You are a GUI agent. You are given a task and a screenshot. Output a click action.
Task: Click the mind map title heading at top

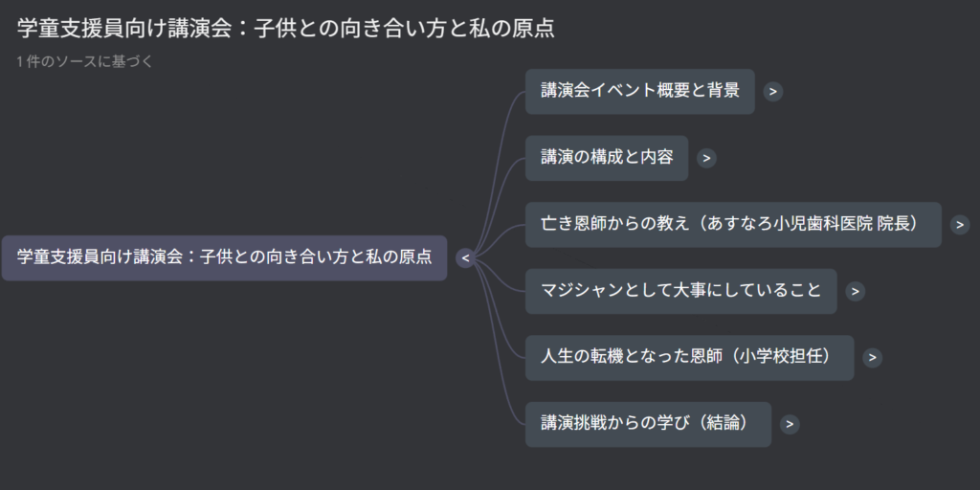[285, 29]
